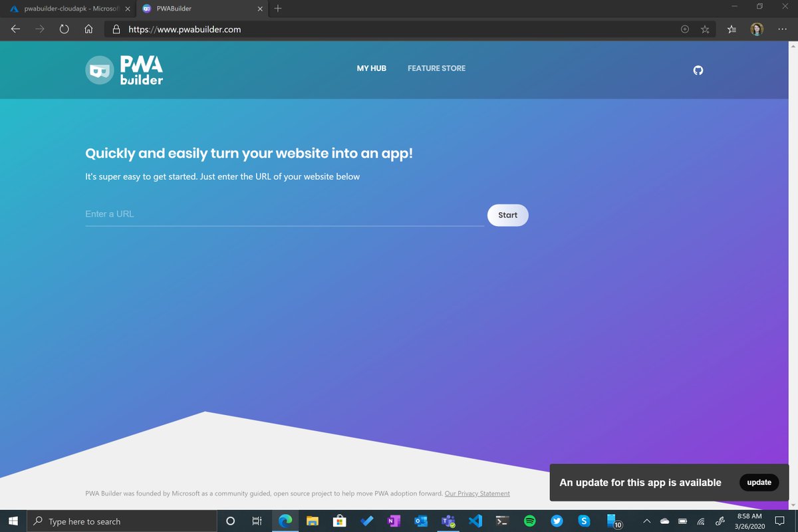This screenshot has width=798, height=532.
Task: Open OneNote from the taskbar
Action: tap(393, 521)
